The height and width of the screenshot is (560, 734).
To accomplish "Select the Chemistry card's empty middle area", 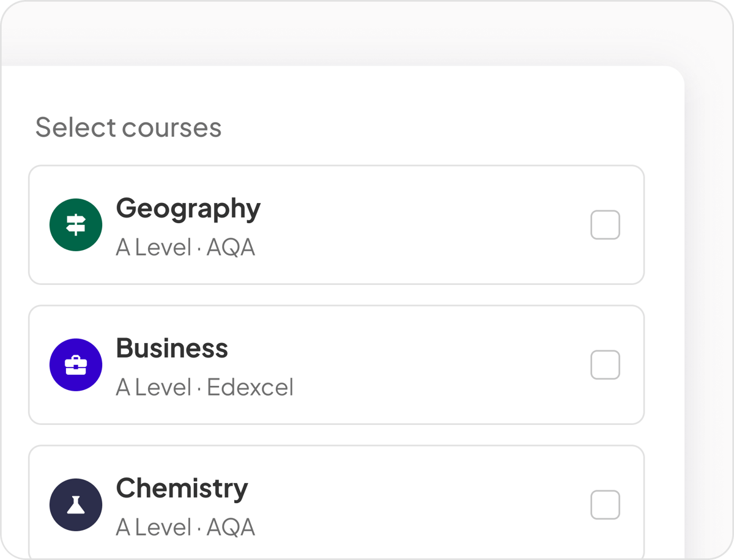I will [x=416, y=505].
